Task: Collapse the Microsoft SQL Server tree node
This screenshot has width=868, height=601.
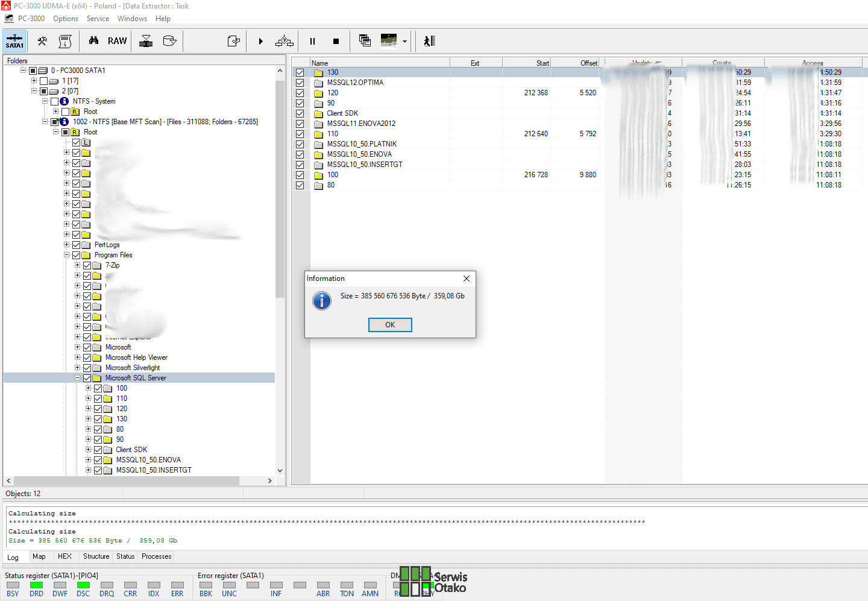Action: [78, 378]
